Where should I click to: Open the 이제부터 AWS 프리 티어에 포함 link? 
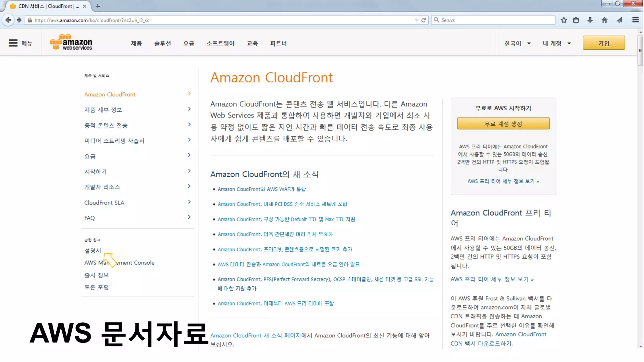pyautogui.click(x=276, y=304)
